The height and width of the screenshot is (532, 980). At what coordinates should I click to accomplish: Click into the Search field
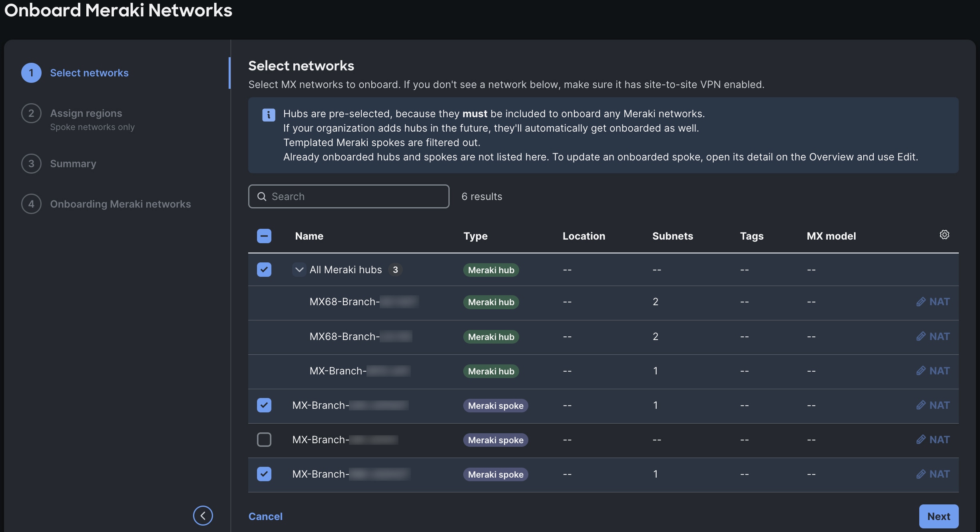tap(349, 196)
